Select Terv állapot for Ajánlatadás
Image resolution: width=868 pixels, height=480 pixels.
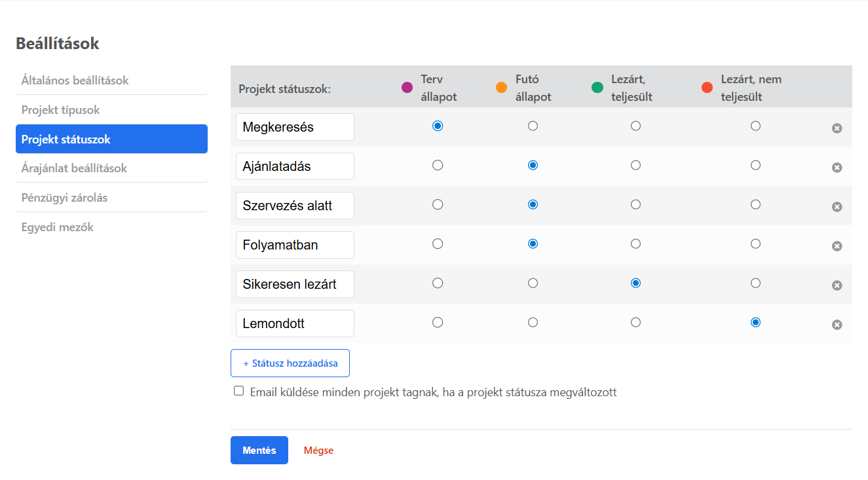(438, 165)
